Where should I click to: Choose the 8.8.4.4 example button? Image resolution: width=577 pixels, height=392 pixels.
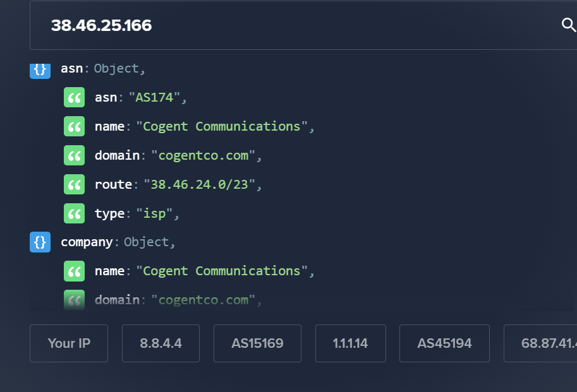(x=161, y=343)
